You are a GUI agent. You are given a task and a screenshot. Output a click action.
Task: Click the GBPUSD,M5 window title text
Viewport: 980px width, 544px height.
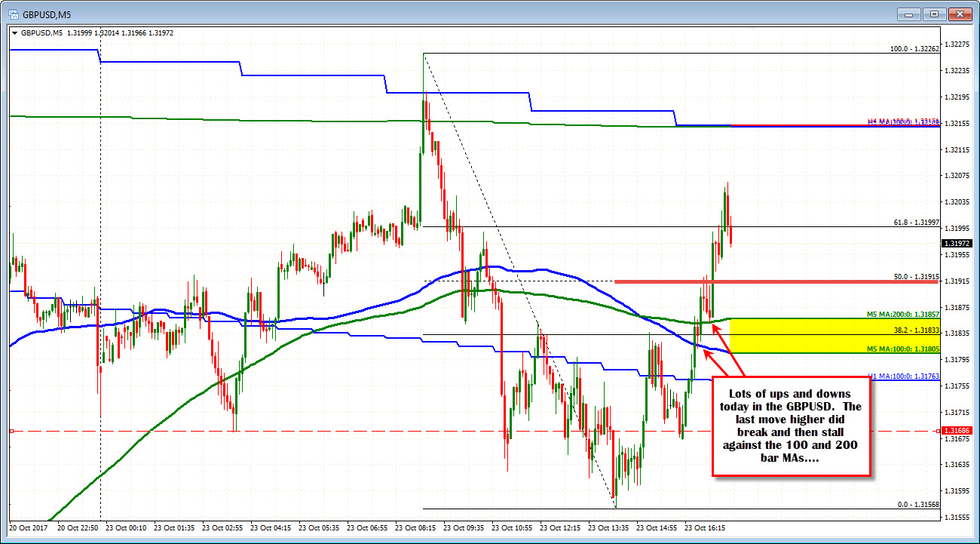point(48,14)
